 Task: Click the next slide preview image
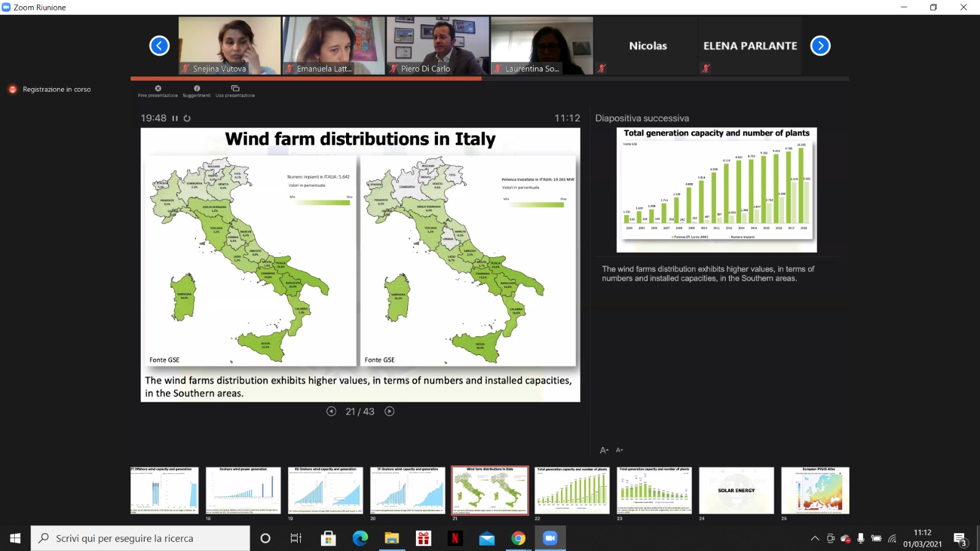(717, 190)
